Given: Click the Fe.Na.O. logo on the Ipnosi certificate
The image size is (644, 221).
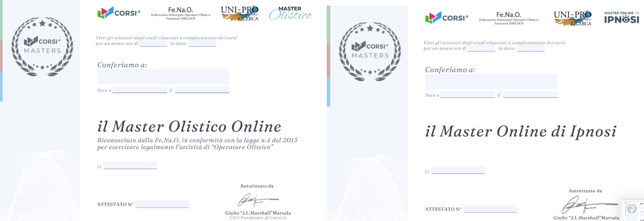Looking at the screenshot, I should [x=509, y=18].
